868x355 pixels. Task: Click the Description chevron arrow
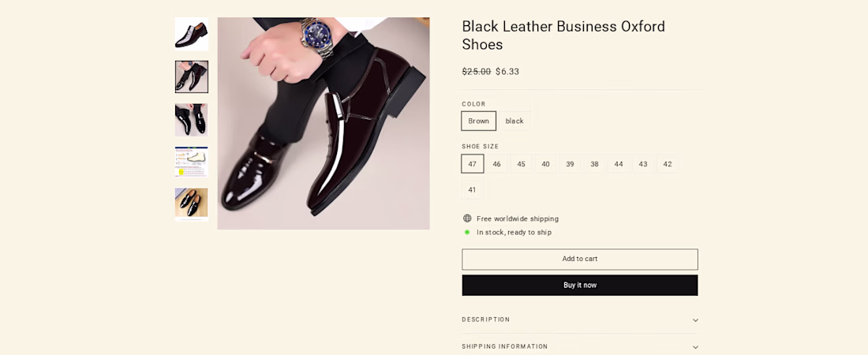pyautogui.click(x=695, y=320)
